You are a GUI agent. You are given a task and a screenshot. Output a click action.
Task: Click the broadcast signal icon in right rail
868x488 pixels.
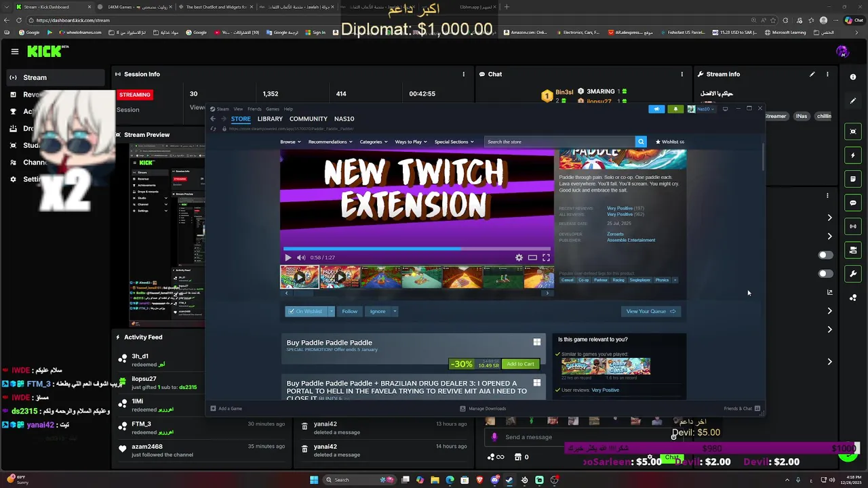pyautogui.click(x=853, y=226)
